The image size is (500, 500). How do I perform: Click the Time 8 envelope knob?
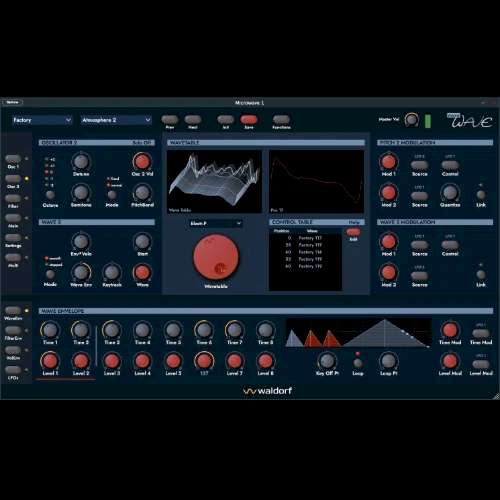pyautogui.click(x=265, y=330)
